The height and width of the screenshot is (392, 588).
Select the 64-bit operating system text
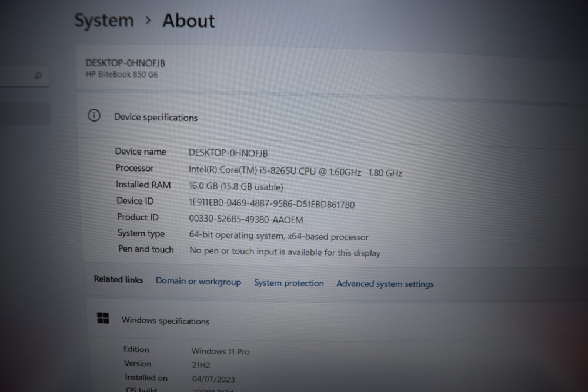click(x=279, y=236)
